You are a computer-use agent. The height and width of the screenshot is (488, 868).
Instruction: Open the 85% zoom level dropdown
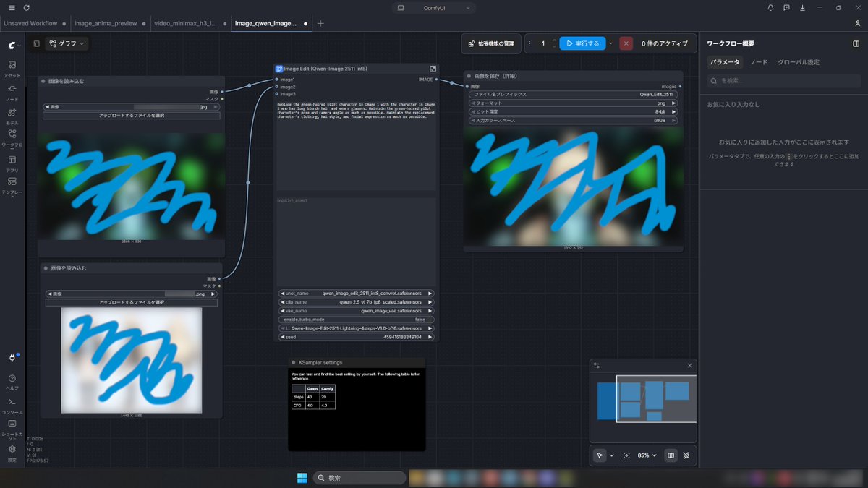coord(647,455)
